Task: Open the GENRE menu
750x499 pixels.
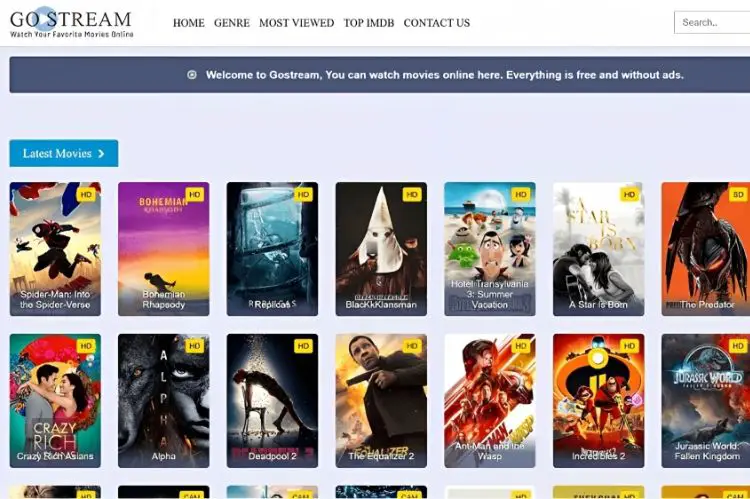Action: click(x=232, y=23)
